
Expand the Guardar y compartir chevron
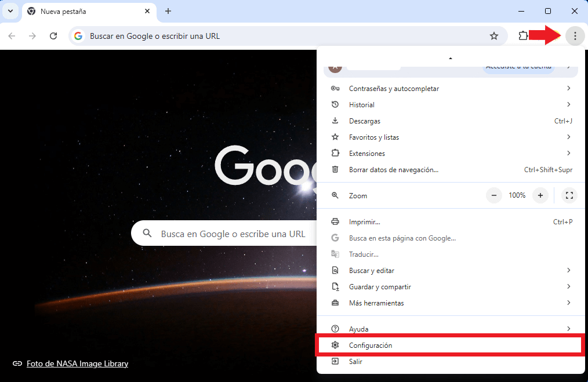point(568,286)
